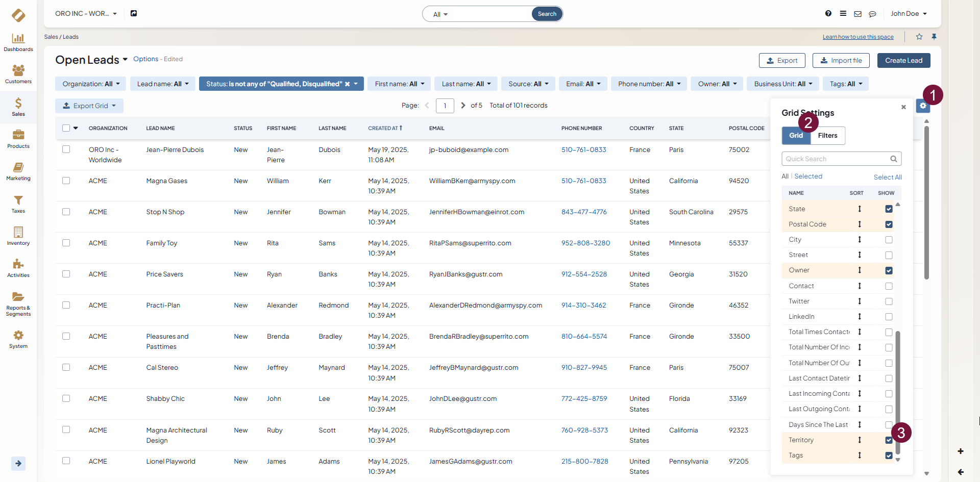Screen dimensions: 980x482
Task: Open Reports & Segments sidebar icon
Action: 18,303
